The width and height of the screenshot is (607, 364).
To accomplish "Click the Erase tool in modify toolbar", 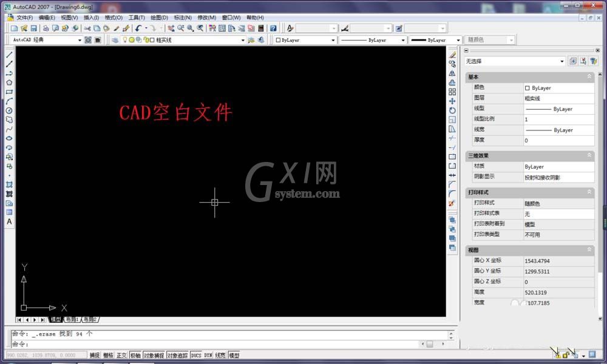I will coord(452,55).
